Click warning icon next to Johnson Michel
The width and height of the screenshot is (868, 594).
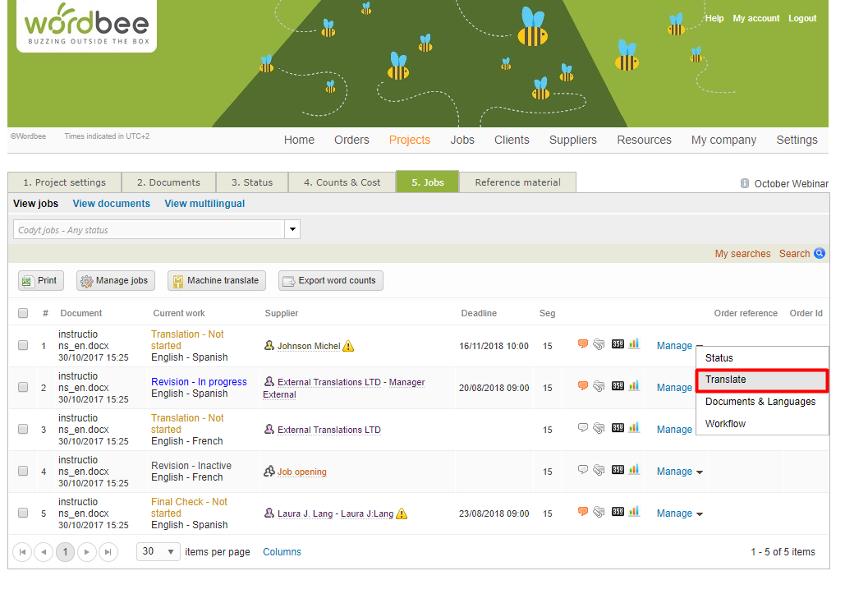[x=348, y=347]
